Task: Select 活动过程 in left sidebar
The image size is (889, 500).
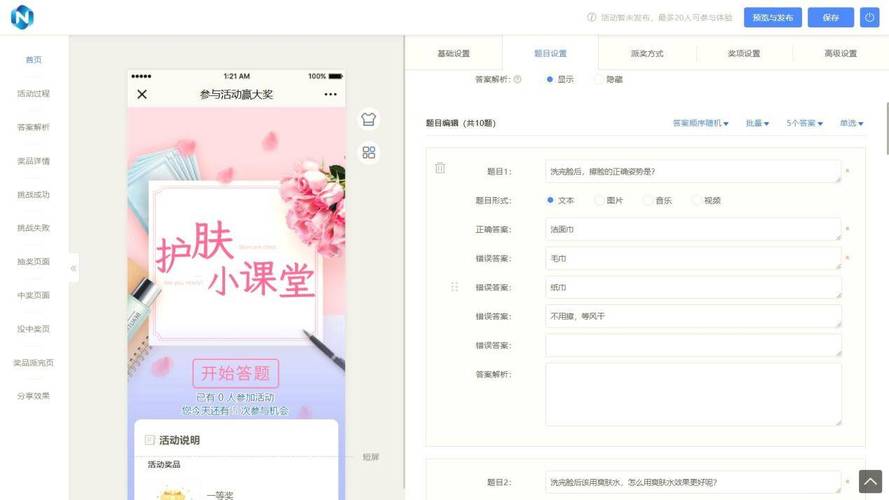Action: (x=33, y=94)
